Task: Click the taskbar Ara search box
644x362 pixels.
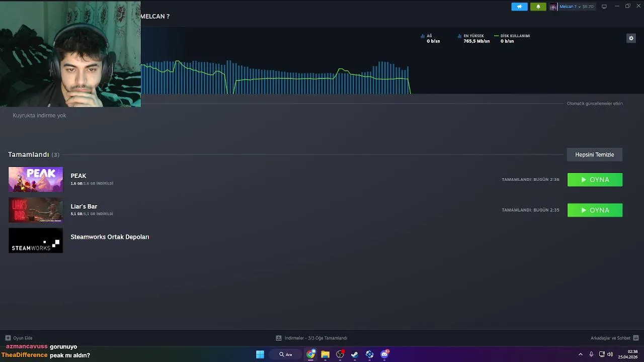Action: [286, 354]
